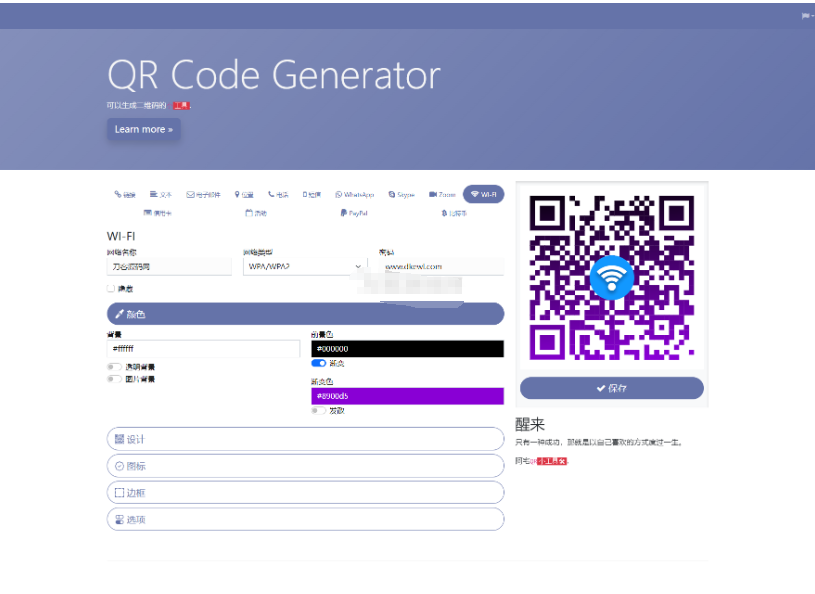Viewport: 815px width, 594px height.
Task: Select the location pin QR type icon
Action: pos(237,195)
